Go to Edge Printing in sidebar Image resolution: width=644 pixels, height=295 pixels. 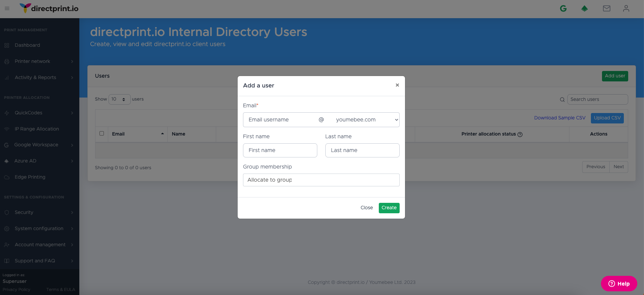30,177
